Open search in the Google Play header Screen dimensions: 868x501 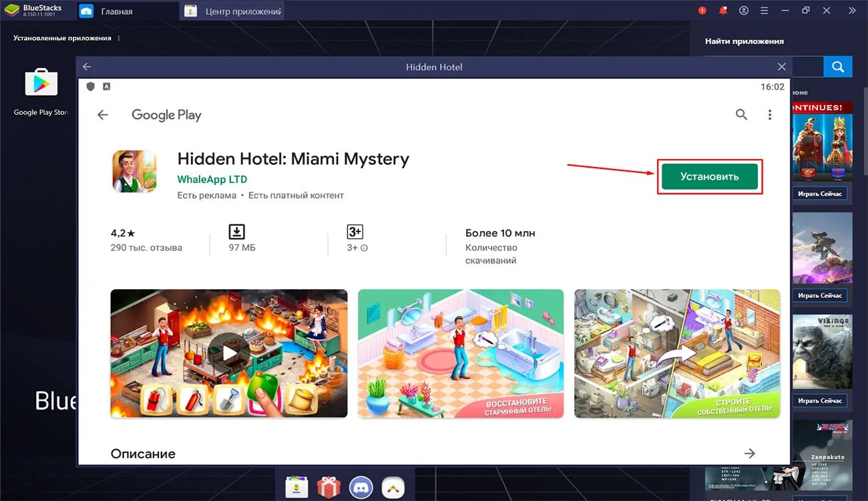[x=742, y=115]
